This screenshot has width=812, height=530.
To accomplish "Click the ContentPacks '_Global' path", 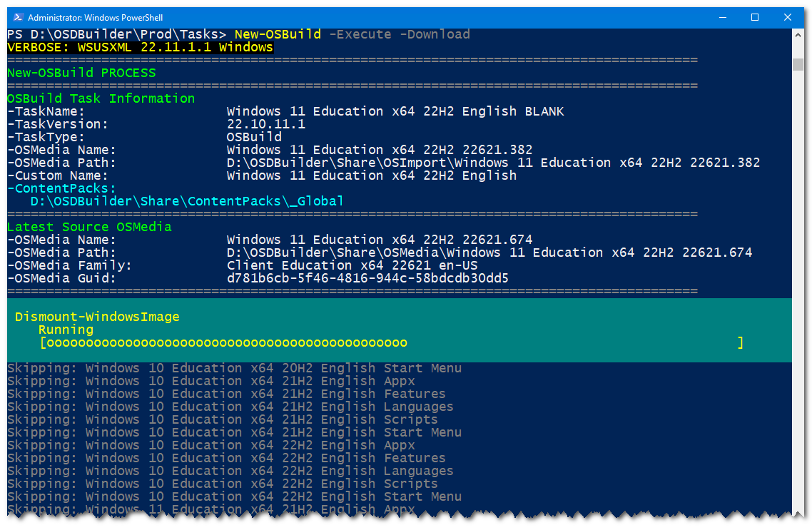I will [x=187, y=201].
